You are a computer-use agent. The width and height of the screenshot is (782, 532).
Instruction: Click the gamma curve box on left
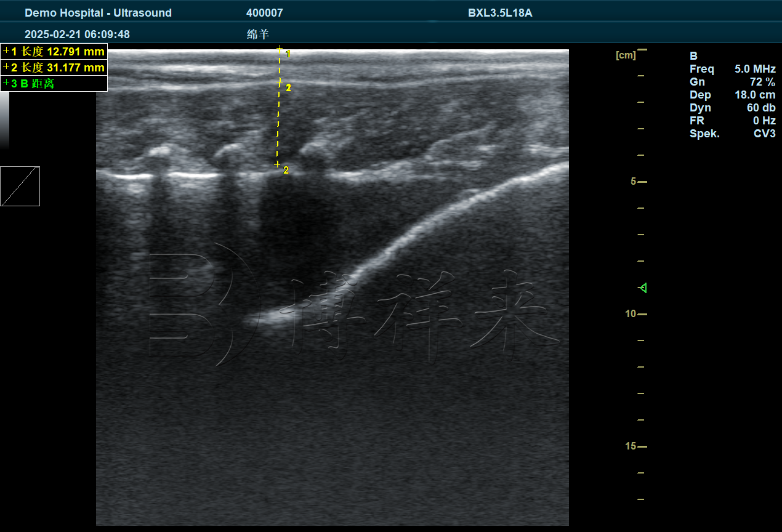point(20,186)
